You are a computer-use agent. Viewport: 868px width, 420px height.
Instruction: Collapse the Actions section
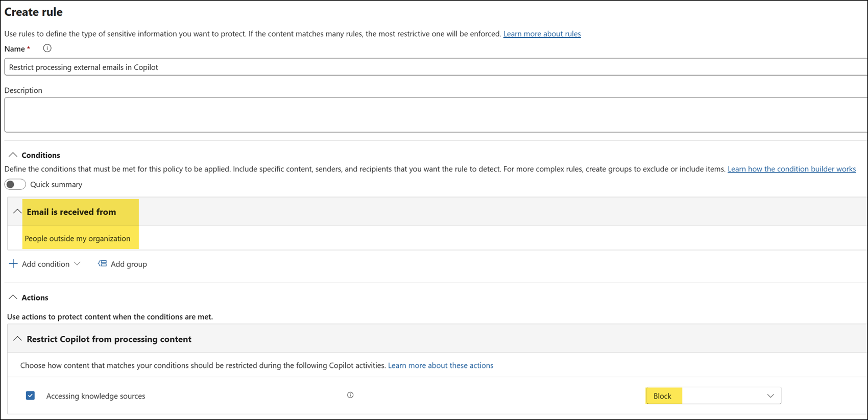click(x=13, y=297)
